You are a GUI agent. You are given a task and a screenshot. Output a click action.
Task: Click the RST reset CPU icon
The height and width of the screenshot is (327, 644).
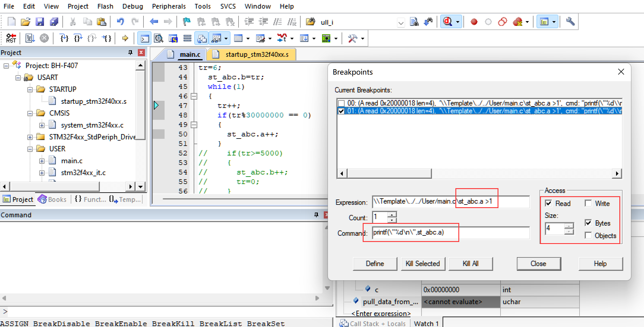[x=11, y=38]
